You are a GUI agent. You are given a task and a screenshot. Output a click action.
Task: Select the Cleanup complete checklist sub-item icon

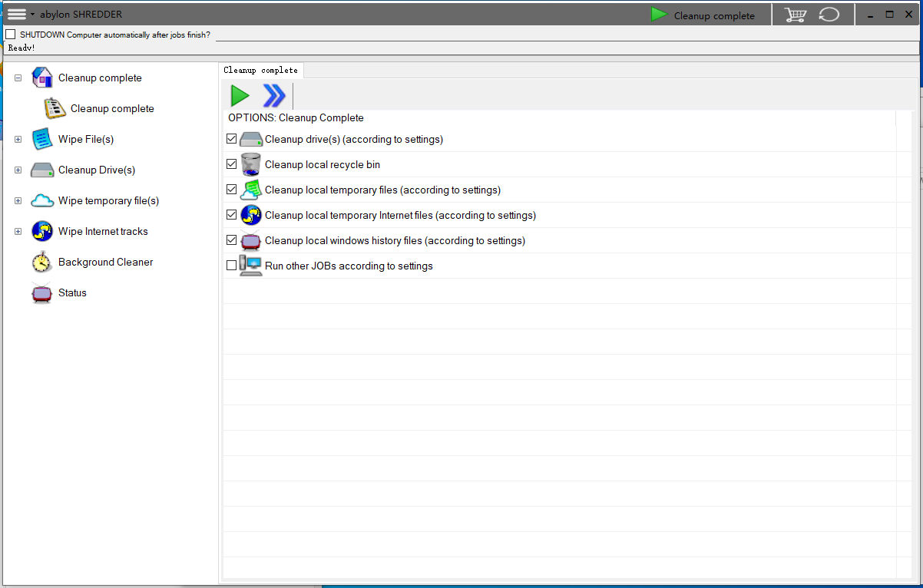coord(55,108)
